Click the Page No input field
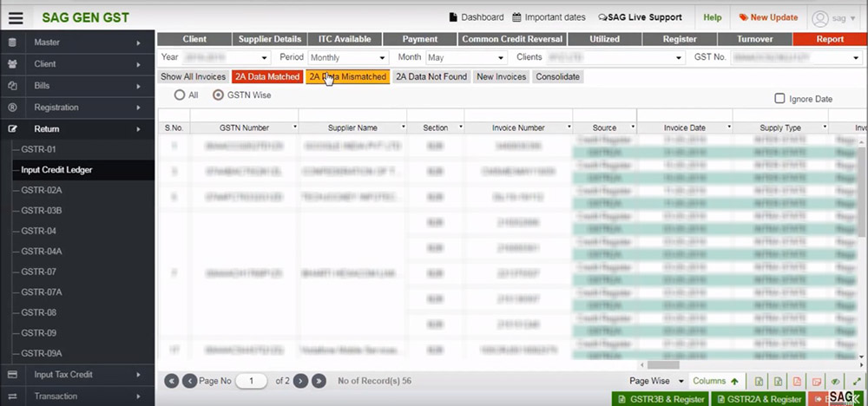This screenshot has height=406, width=868. (253, 381)
